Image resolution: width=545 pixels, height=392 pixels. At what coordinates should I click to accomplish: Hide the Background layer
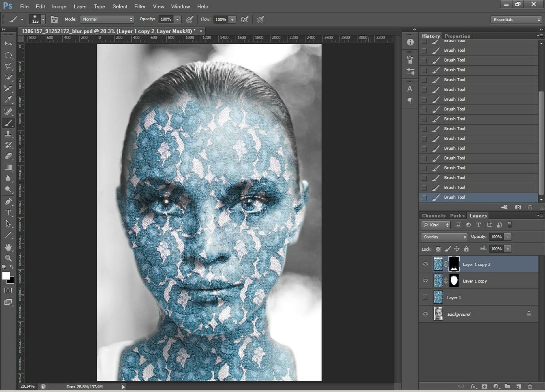(425, 314)
